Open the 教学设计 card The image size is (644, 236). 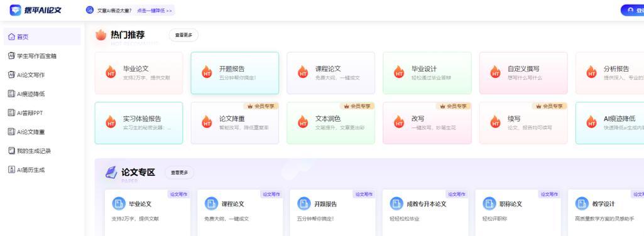(x=606, y=213)
